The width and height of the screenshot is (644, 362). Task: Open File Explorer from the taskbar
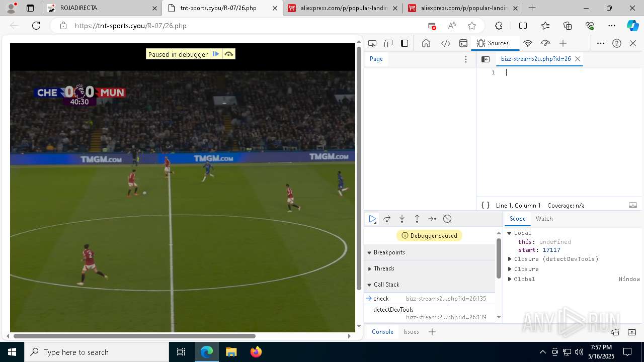[x=231, y=352]
